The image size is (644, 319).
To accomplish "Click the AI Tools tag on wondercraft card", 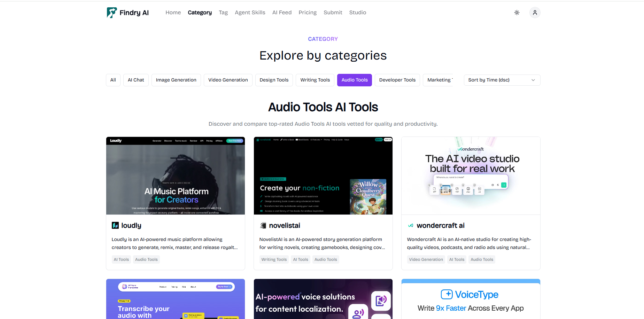I will pos(457,259).
